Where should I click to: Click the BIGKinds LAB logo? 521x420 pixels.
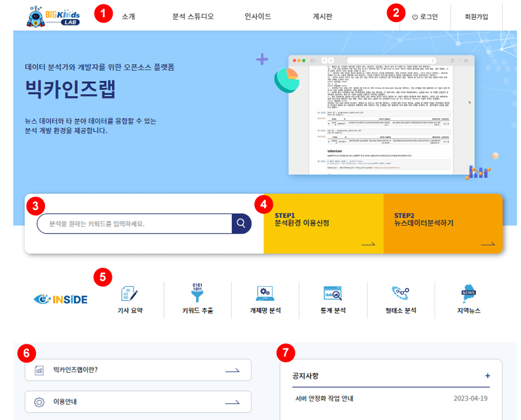(53, 16)
